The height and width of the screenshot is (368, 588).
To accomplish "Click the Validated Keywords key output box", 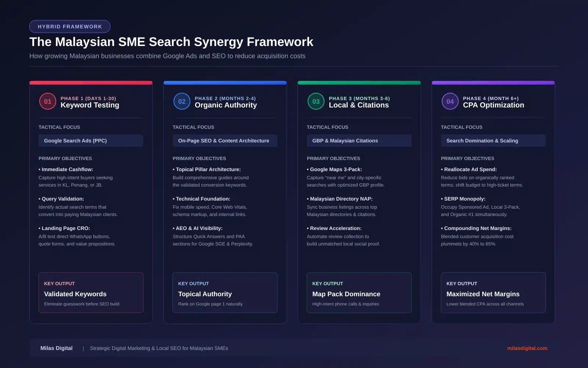I will point(91,293).
